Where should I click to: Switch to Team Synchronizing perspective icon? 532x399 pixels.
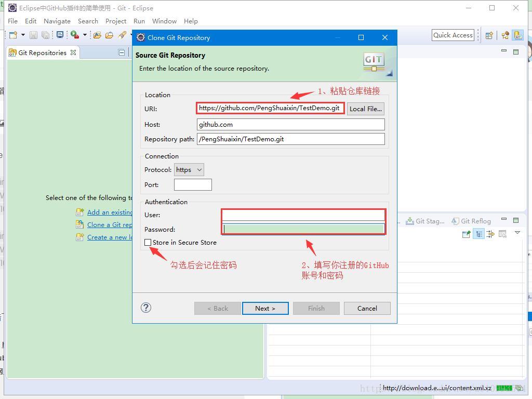(x=505, y=35)
